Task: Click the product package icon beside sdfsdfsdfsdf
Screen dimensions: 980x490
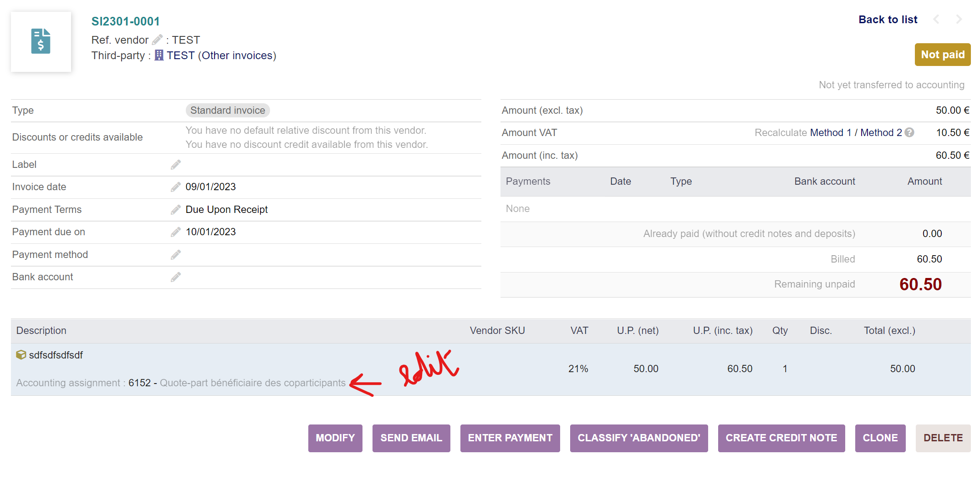Action: pos(20,355)
